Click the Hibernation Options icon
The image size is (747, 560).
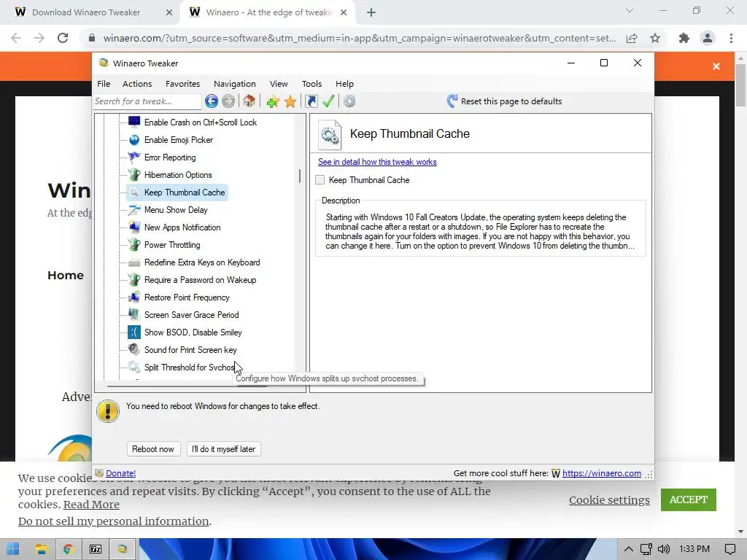[134, 175]
